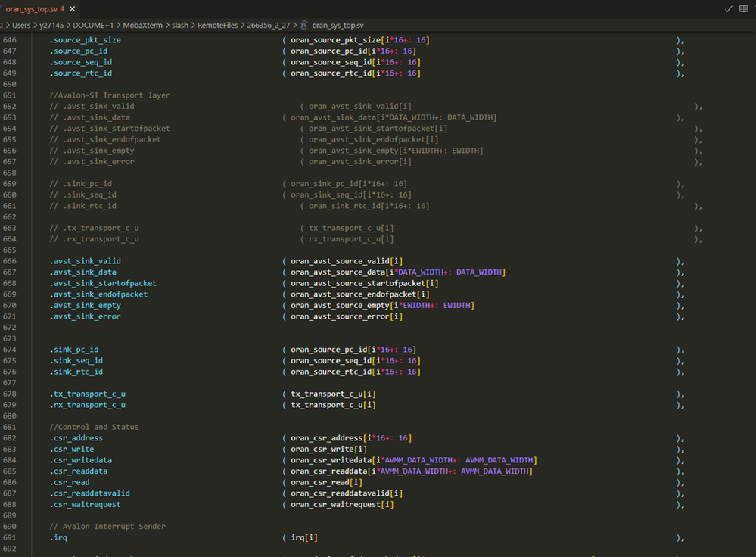The width and height of the screenshot is (756, 557).
Task: Select the oran_sys_top.sv tab
Action: [32, 9]
